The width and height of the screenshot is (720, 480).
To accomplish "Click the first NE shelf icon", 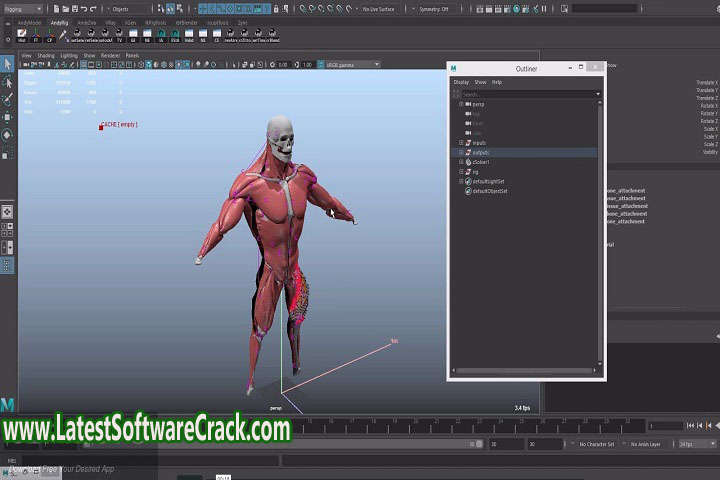I will (x=147, y=35).
